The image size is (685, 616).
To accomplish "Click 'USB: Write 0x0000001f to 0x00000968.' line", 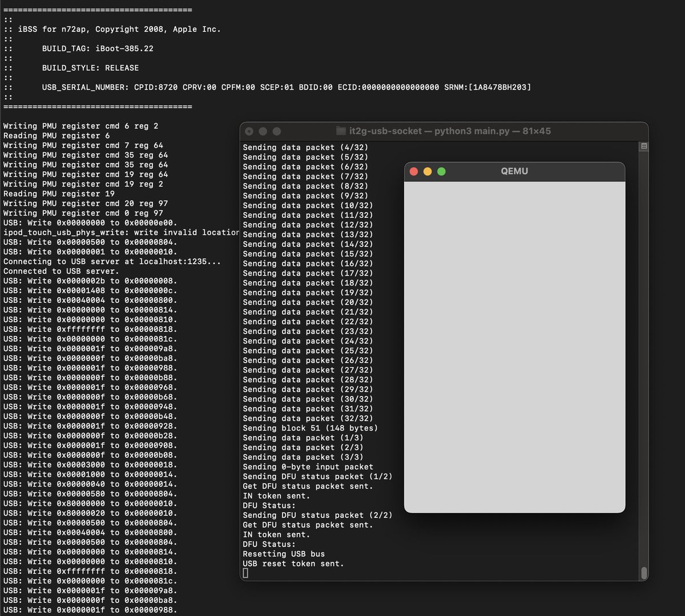I will (x=90, y=388).
